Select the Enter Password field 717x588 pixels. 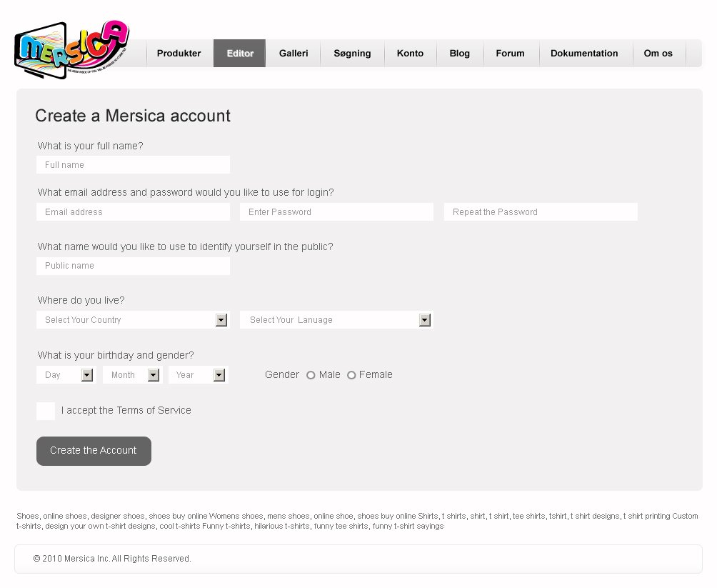(x=336, y=212)
